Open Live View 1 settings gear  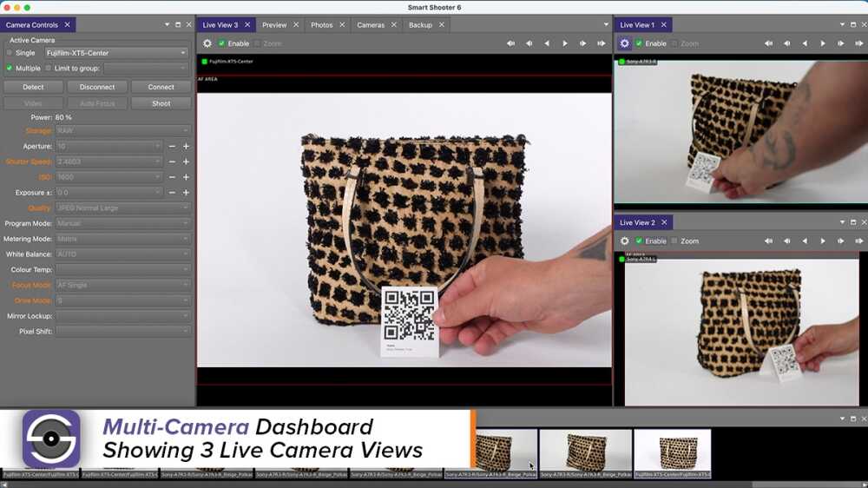pyautogui.click(x=624, y=43)
